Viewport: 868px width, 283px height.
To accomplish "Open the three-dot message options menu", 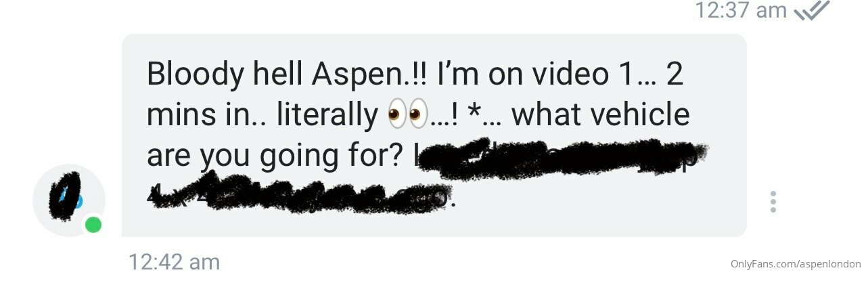I will pyautogui.click(x=773, y=202).
